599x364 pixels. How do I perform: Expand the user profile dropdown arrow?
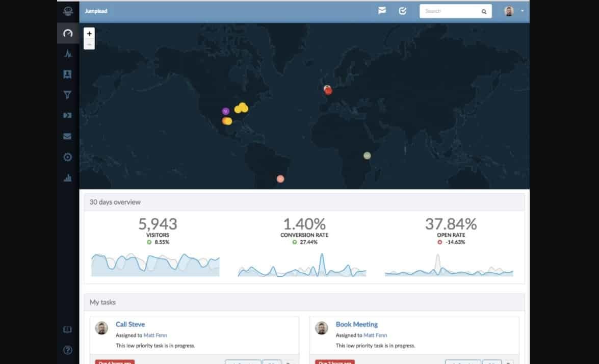[x=523, y=11]
